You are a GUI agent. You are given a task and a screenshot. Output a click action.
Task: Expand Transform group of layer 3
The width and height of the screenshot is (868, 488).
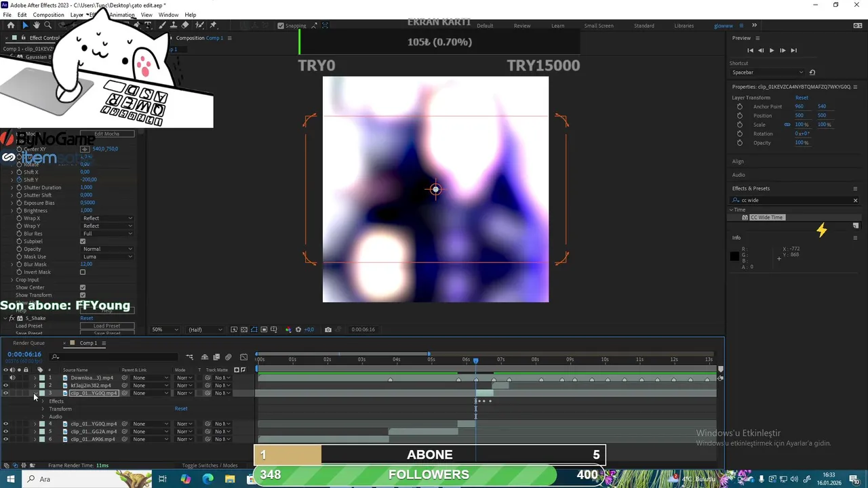43,409
